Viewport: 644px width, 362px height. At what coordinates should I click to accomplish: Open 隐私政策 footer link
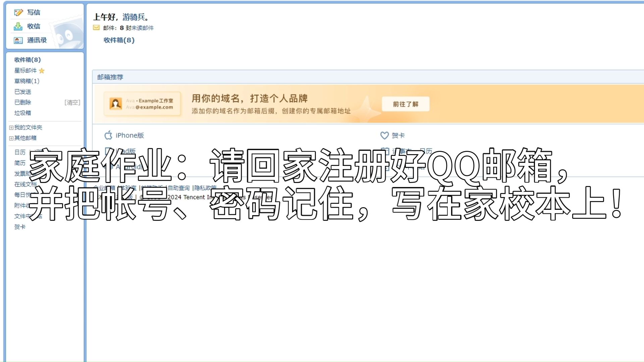coord(206,188)
